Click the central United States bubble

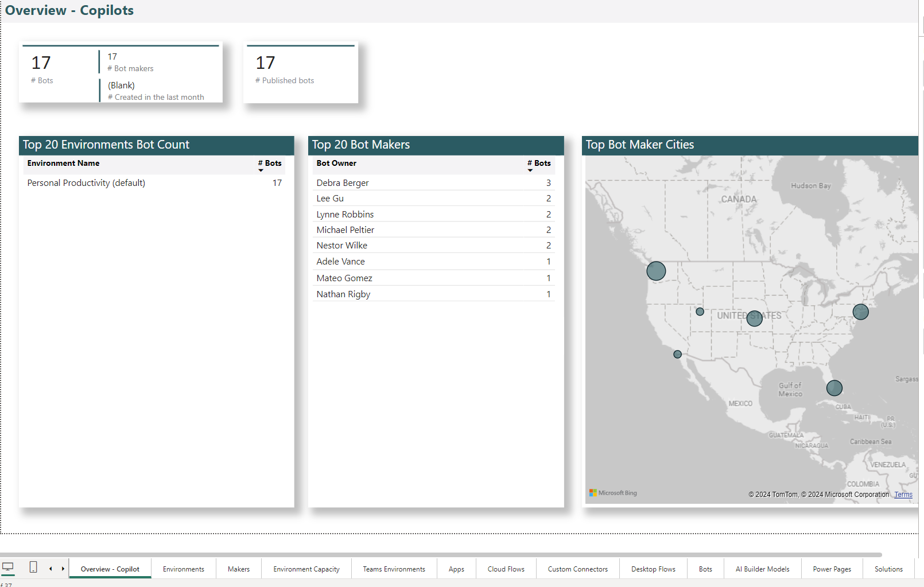[x=755, y=318]
